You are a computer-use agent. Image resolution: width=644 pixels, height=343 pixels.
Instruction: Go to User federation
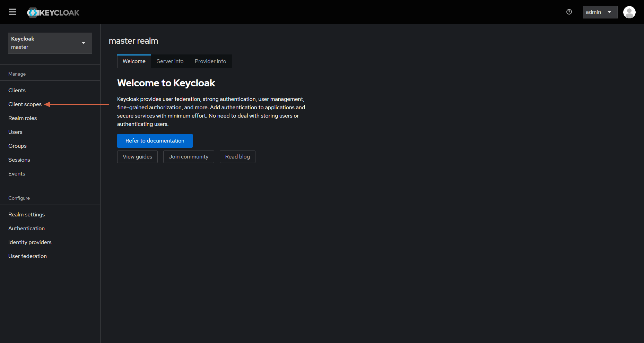pos(27,256)
